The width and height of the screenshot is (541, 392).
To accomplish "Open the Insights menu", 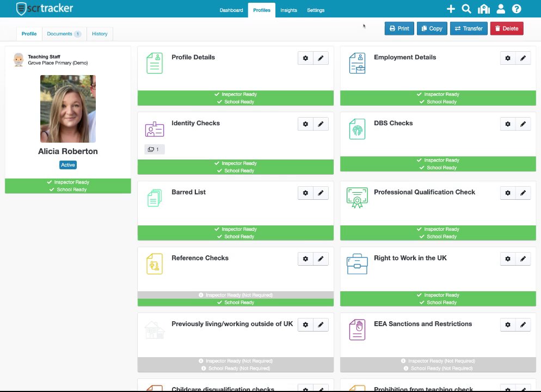I will 288,10.
